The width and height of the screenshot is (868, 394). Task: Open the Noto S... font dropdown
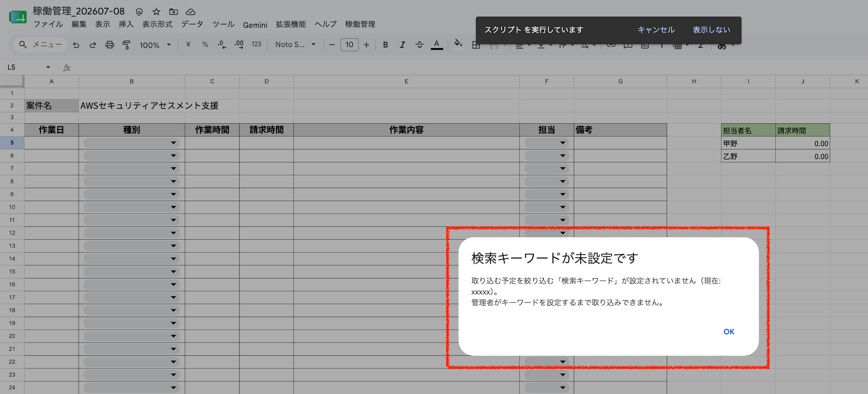(x=295, y=44)
